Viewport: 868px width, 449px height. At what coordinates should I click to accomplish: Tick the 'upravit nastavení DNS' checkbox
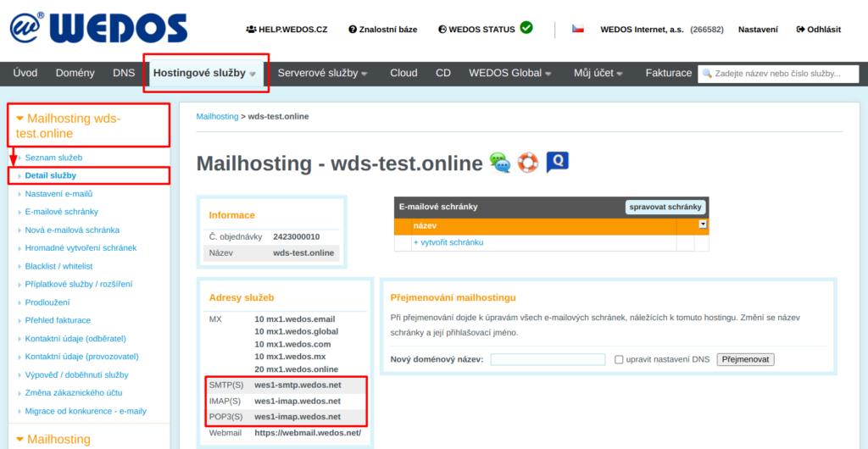[619, 359]
